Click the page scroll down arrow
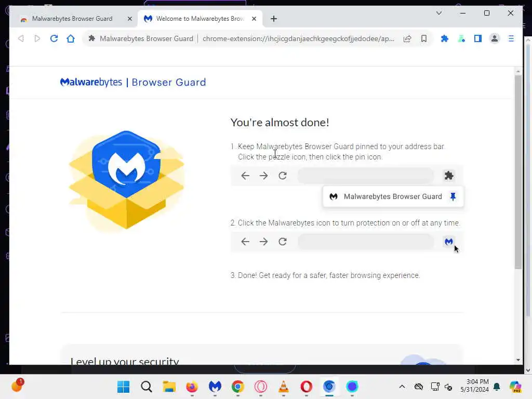Viewport: 532px width, 399px height. click(518, 360)
